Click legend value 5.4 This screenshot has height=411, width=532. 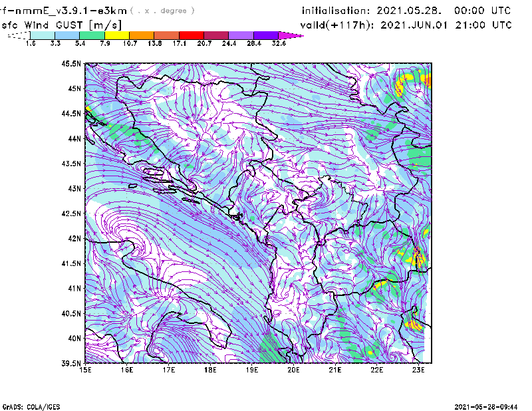[x=80, y=43]
